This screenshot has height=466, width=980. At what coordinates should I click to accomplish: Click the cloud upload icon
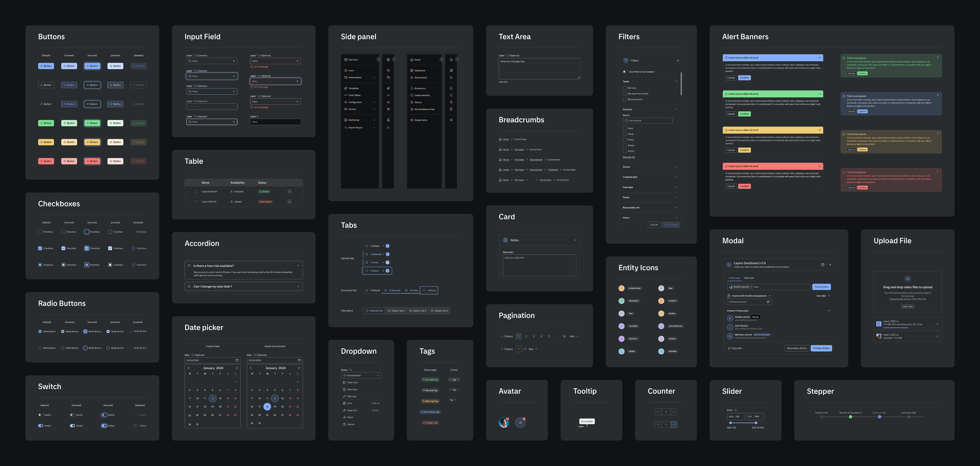pyautogui.click(x=907, y=279)
